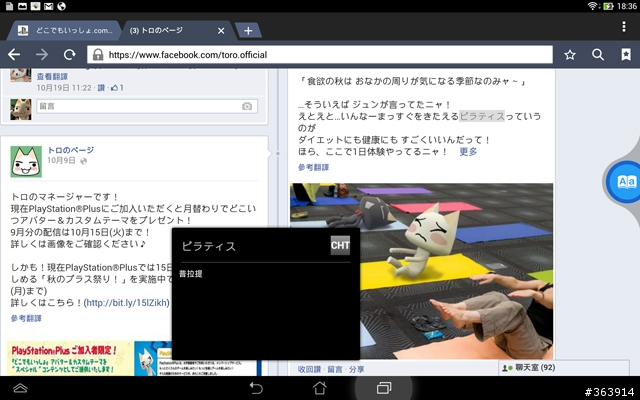Click the 留言 comment input box
This screenshot has height=400, width=640.
(x=147, y=106)
